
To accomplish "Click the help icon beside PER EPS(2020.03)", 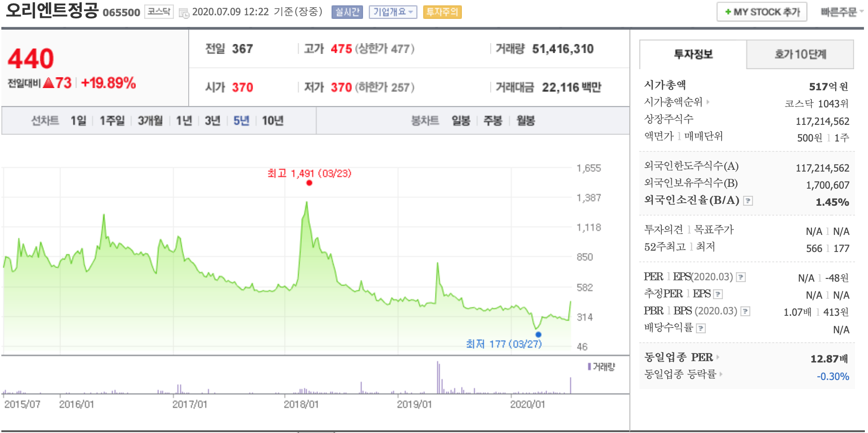I will (741, 277).
